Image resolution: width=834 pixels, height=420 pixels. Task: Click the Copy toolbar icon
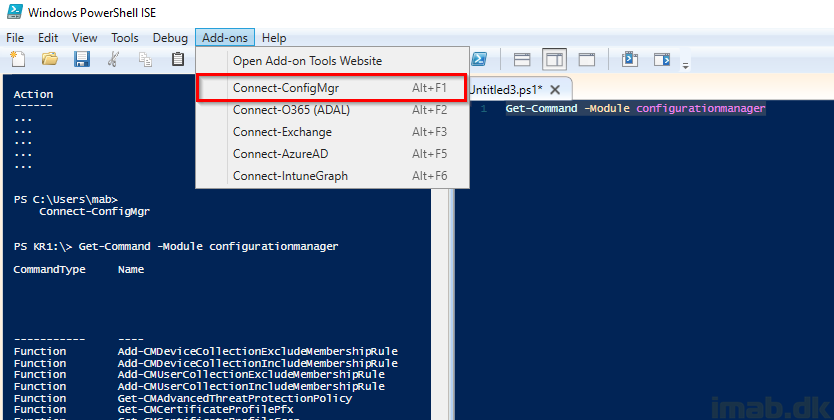pos(145,59)
